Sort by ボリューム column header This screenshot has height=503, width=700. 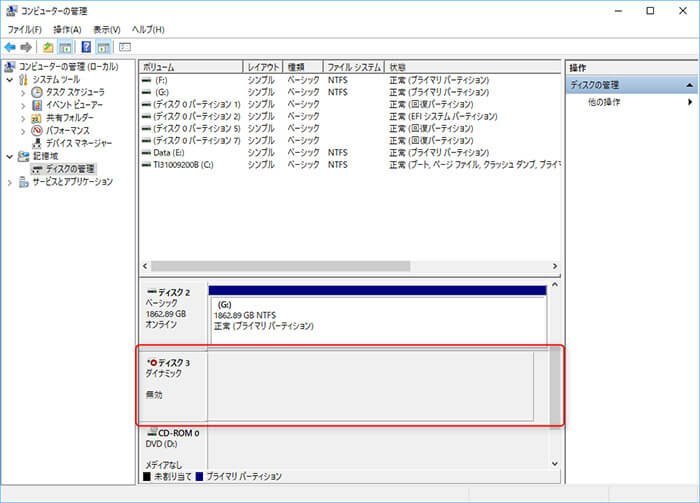[x=191, y=67]
